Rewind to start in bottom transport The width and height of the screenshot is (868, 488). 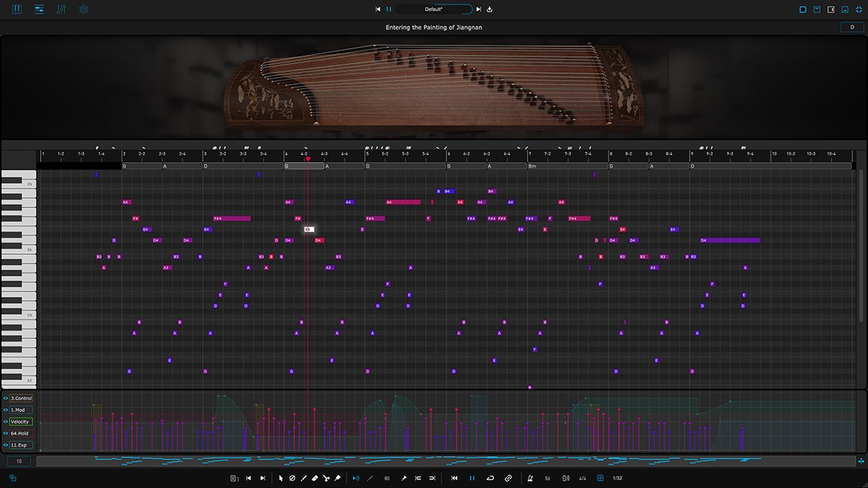pos(454,478)
